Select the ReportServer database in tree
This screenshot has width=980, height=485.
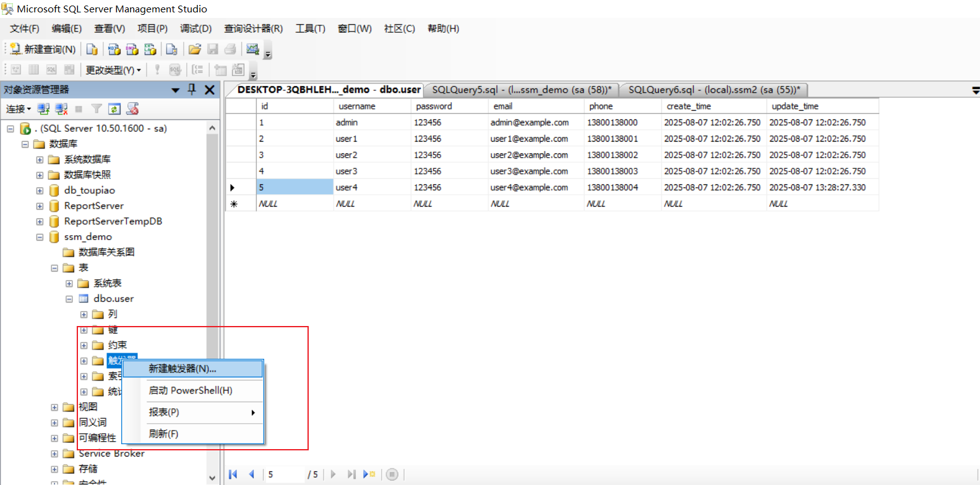click(94, 206)
